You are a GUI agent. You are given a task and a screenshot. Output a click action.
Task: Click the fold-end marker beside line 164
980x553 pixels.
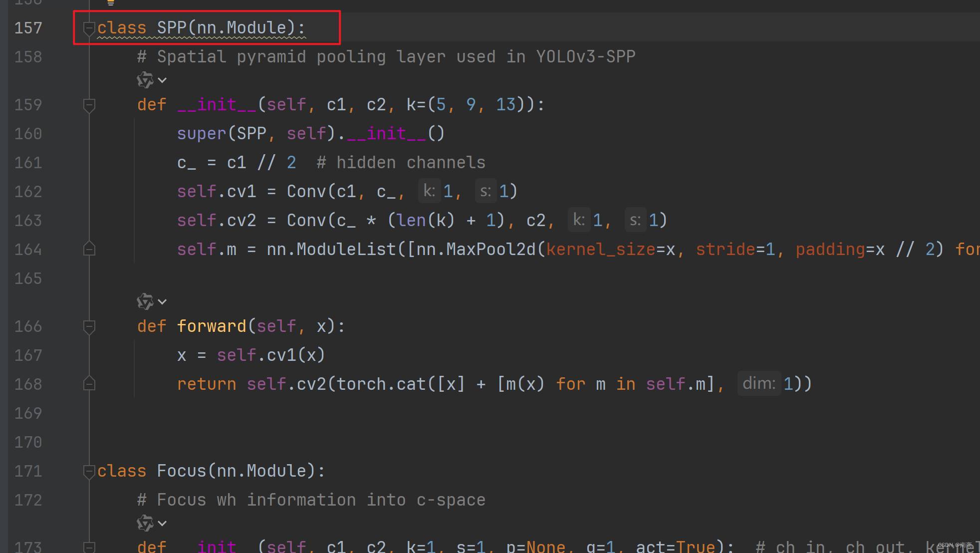[x=89, y=249]
